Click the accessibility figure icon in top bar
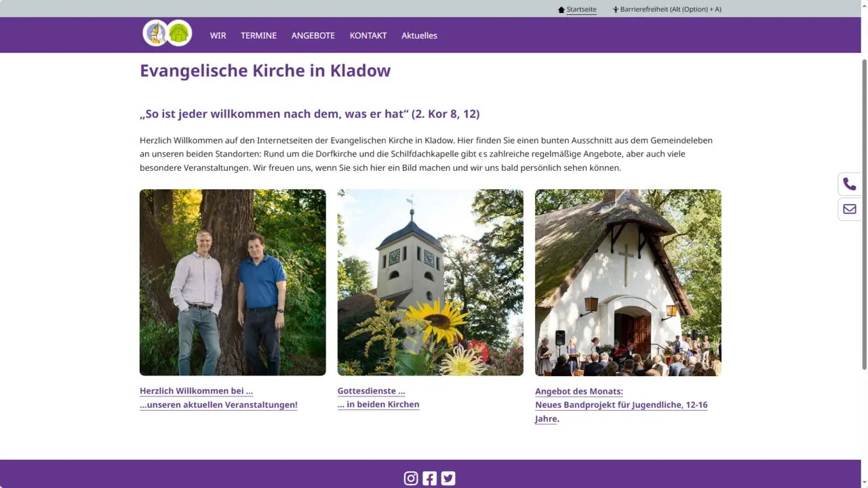 pyautogui.click(x=616, y=9)
